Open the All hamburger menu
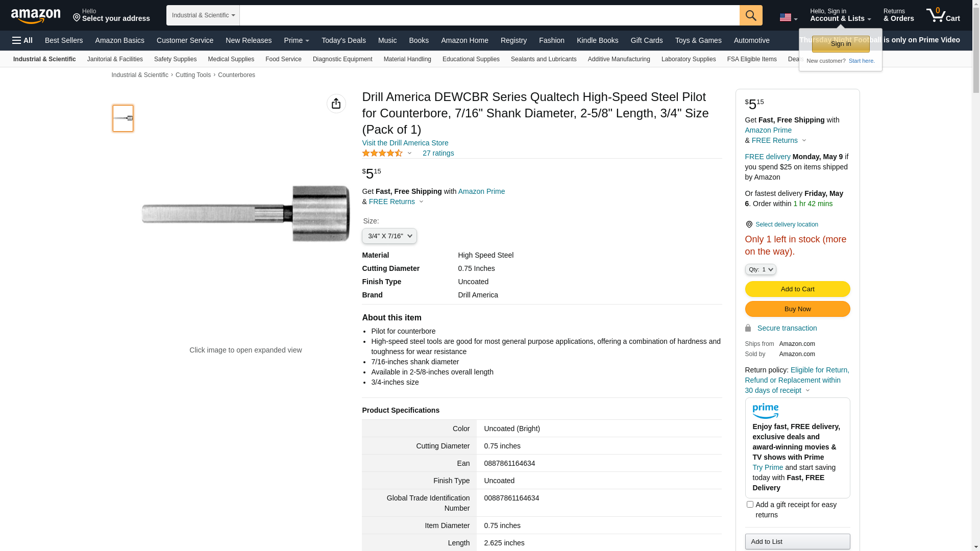Viewport: 980px width, 551px height. pyautogui.click(x=22, y=40)
